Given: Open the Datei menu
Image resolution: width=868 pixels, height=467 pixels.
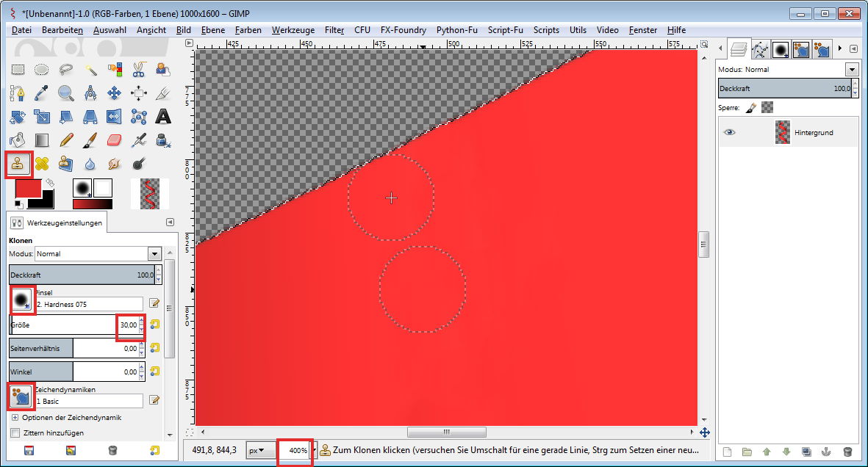Looking at the screenshot, I should [x=21, y=30].
